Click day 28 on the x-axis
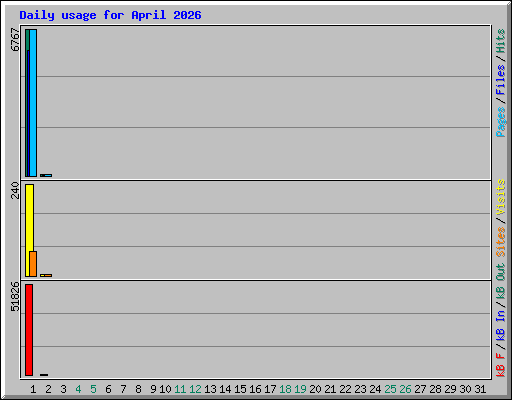This screenshot has width=512, height=400. point(435,389)
